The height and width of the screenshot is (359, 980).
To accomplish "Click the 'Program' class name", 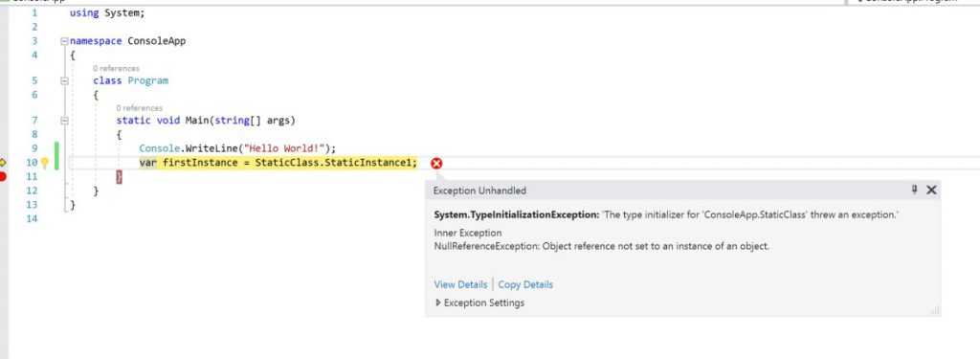I will click(148, 80).
